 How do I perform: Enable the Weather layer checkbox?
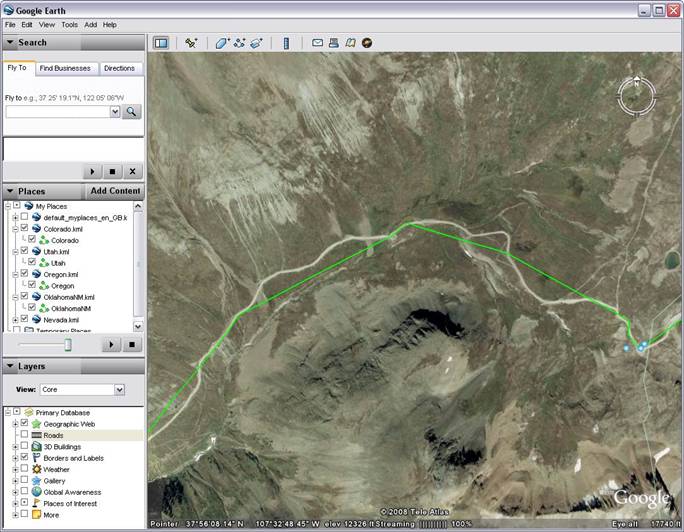click(x=24, y=468)
